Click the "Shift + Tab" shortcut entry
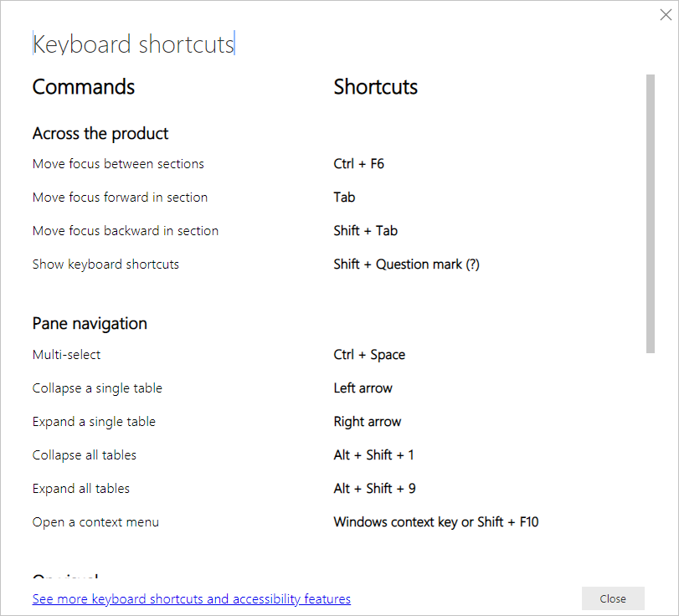Image resolution: width=679 pixels, height=616 pixels. coord(365,230)
